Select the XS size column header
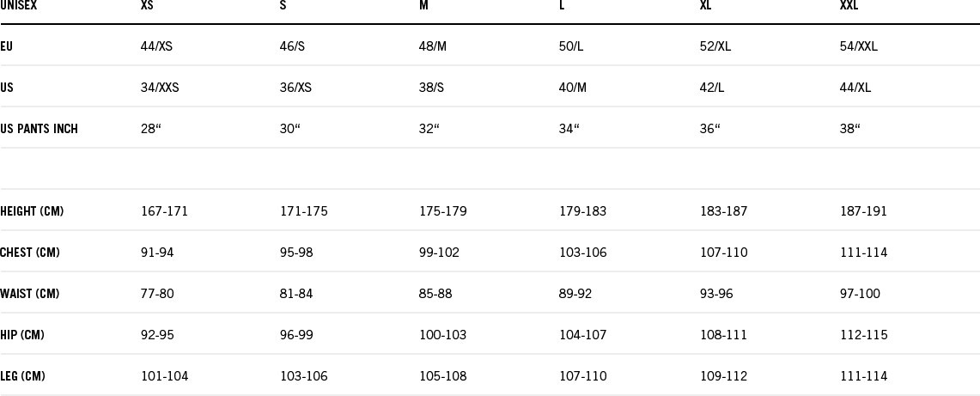Image resolution: width=980 pixels, height=396 pixels. 147,6
